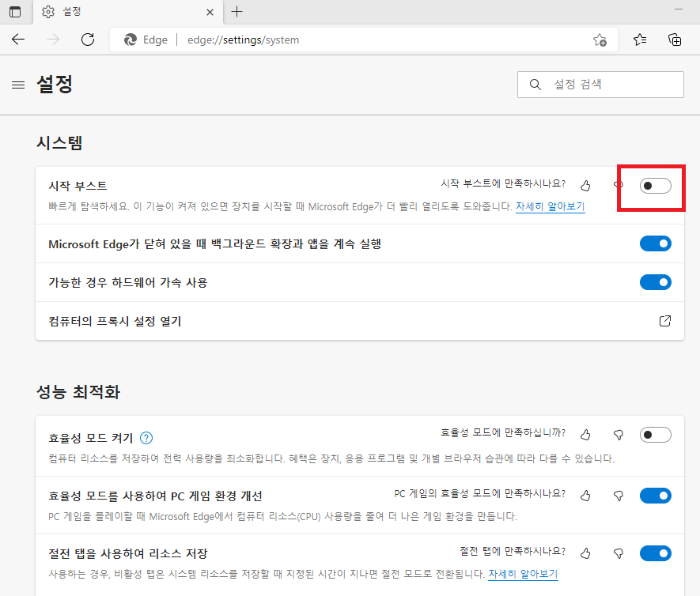Click the search magnifier icon
The height and width of the screenshot is (596, 700).
(x=535, y=85)
